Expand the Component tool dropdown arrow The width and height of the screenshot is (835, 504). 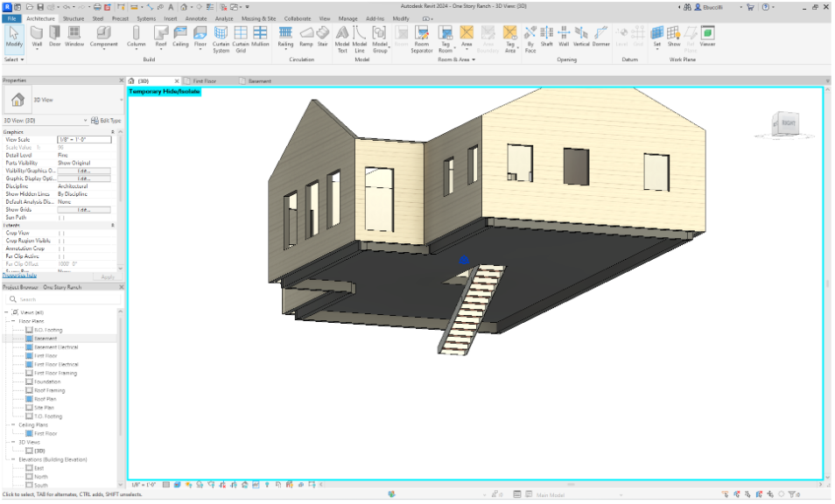coord(105,50)
